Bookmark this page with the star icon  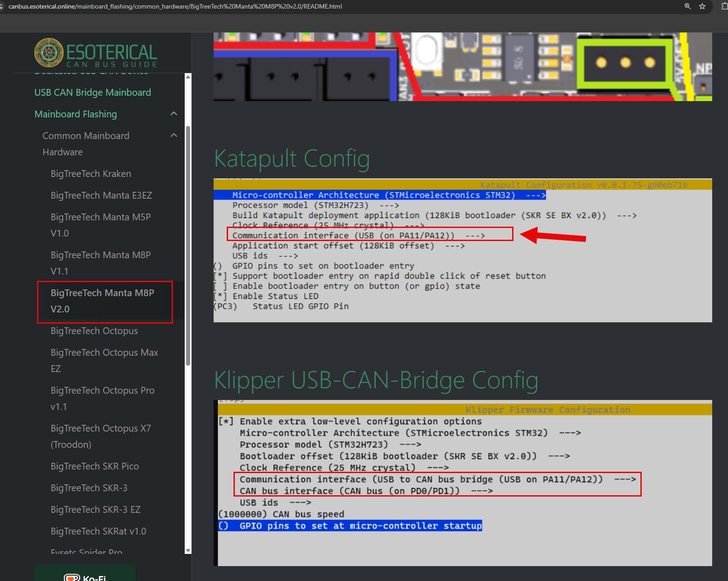coord(702,6)
